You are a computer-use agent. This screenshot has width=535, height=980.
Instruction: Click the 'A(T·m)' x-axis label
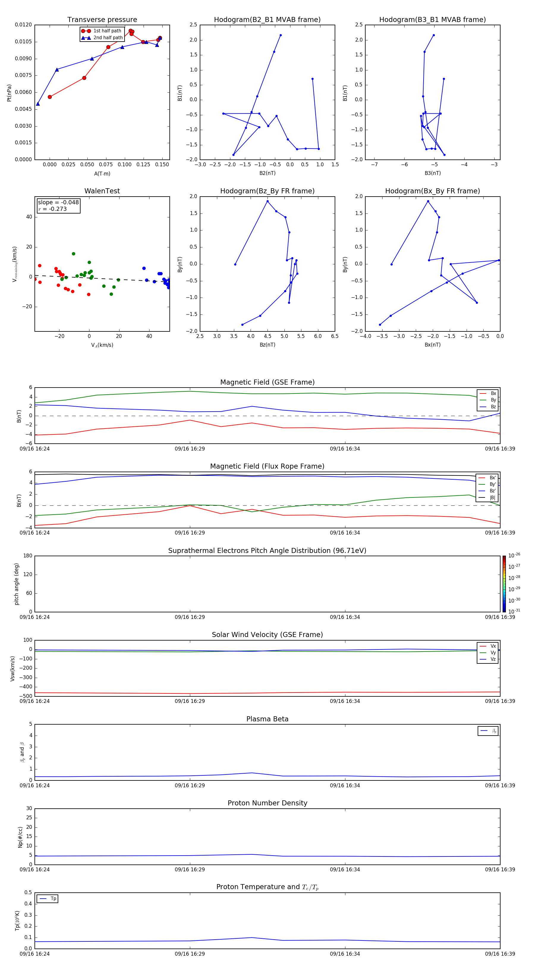pyautogui.click(x=102, y=174)
